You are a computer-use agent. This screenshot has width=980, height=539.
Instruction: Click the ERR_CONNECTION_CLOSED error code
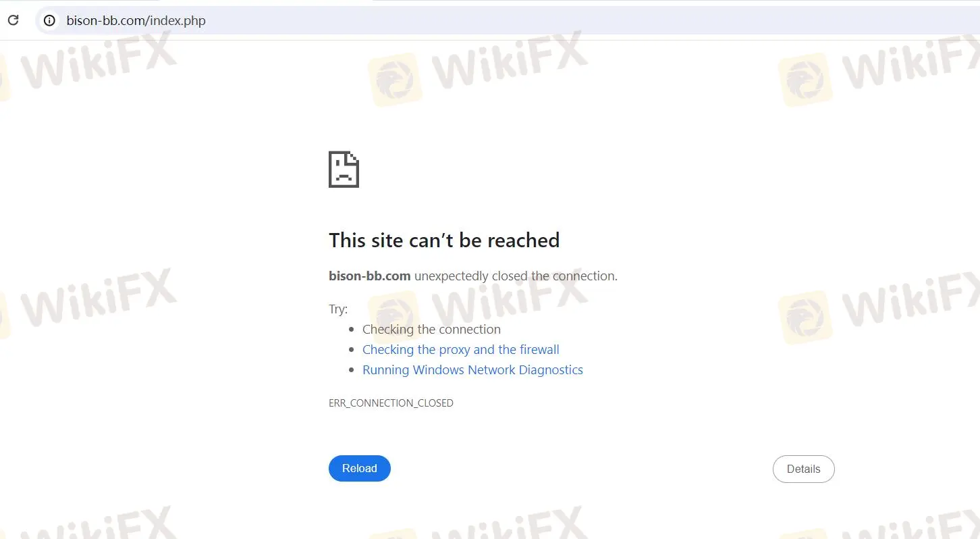click(391, 403)
